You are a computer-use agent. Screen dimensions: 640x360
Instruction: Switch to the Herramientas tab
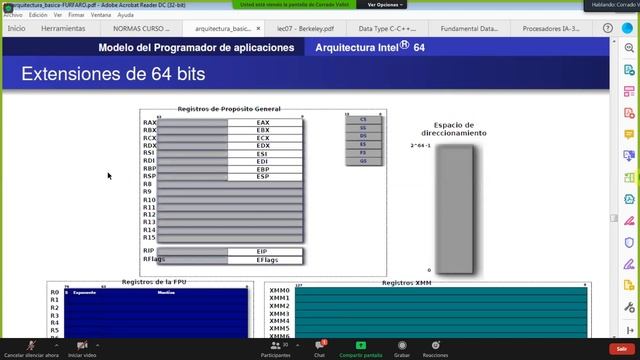(63, 28)
